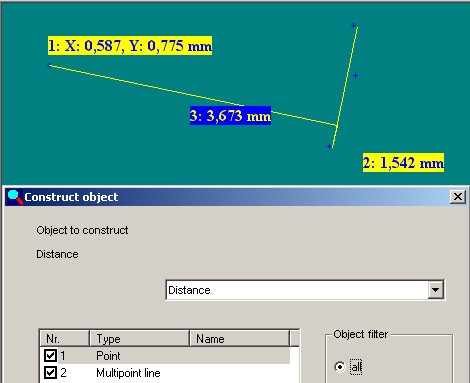Image resolution: width=470 pixels, height=383 pixels.
Task: Select the blue measurement label 3: 3,673 mm
Action: pos(230,116)
